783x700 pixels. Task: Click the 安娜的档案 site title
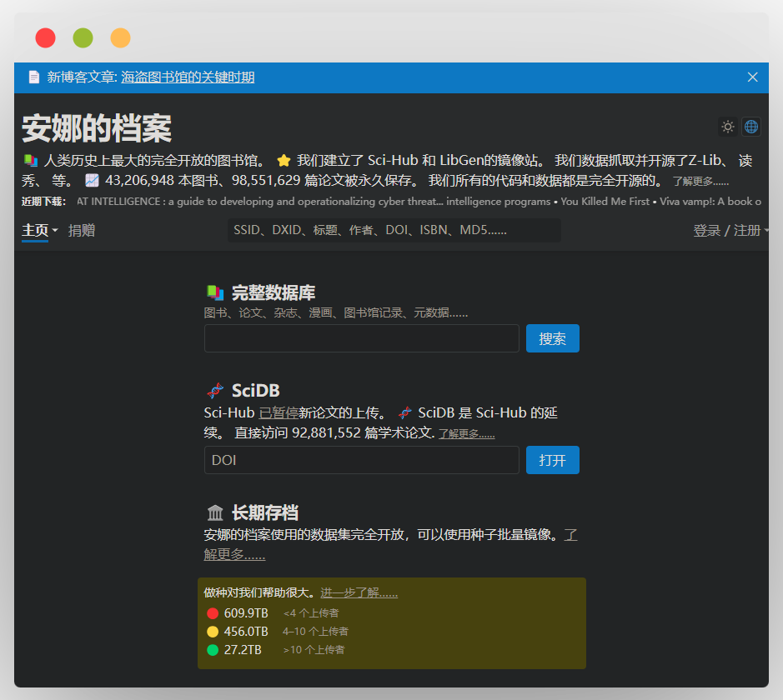97,128
